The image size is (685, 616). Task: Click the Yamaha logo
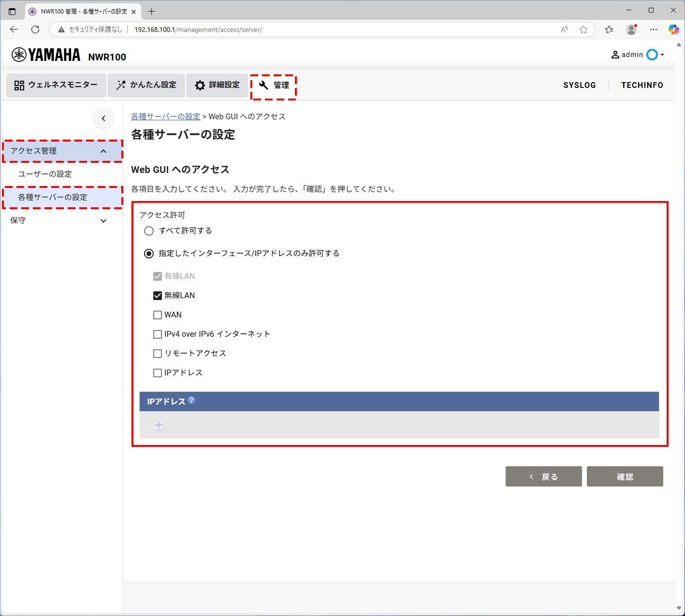(x=46, y=55)
